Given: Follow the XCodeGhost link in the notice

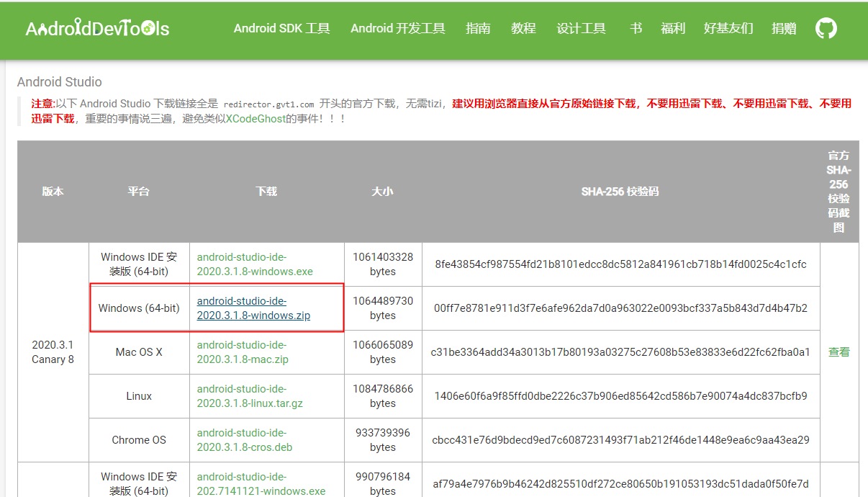Looking at the screenshot, I should pyautogui.click(x=256, y=118).
